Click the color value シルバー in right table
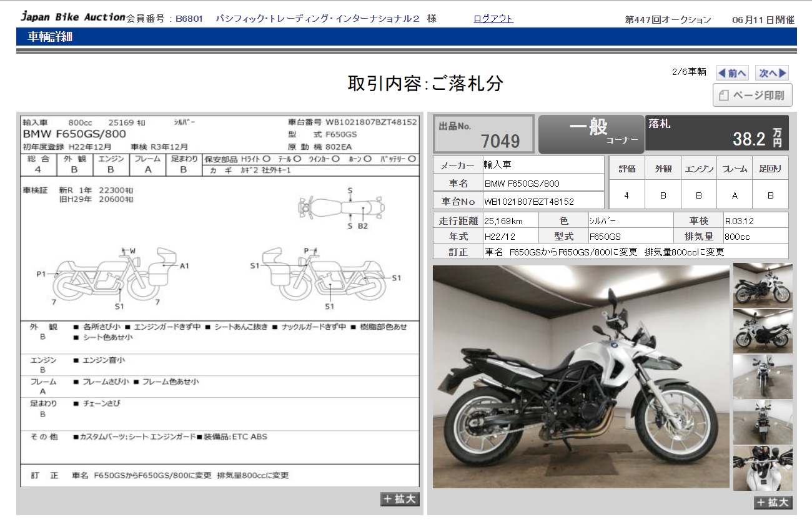This screenshot has width=812, height=527. [x=602, y=221]
